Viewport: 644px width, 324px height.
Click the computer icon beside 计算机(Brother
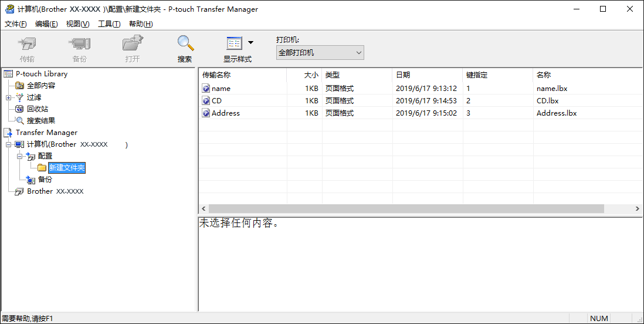coord(20,144)
